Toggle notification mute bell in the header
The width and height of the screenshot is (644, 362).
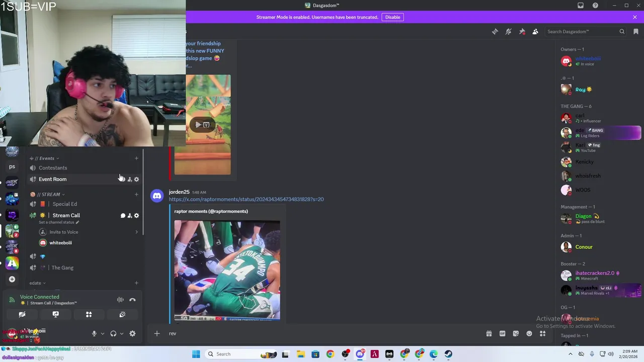509,32
